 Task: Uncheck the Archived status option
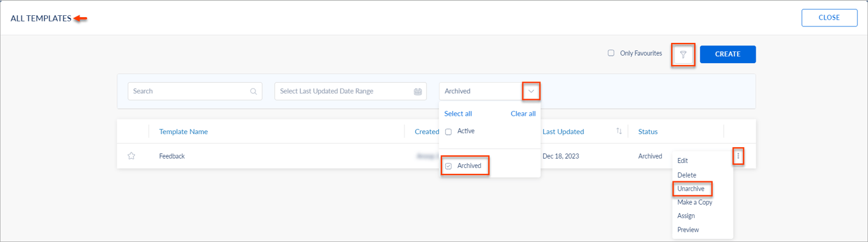449,166
